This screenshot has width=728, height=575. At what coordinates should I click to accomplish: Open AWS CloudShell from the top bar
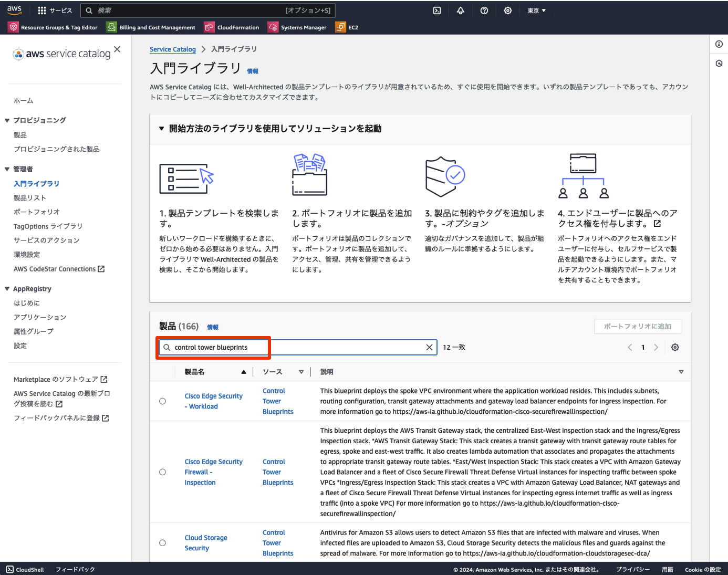(x=436, y=10)
